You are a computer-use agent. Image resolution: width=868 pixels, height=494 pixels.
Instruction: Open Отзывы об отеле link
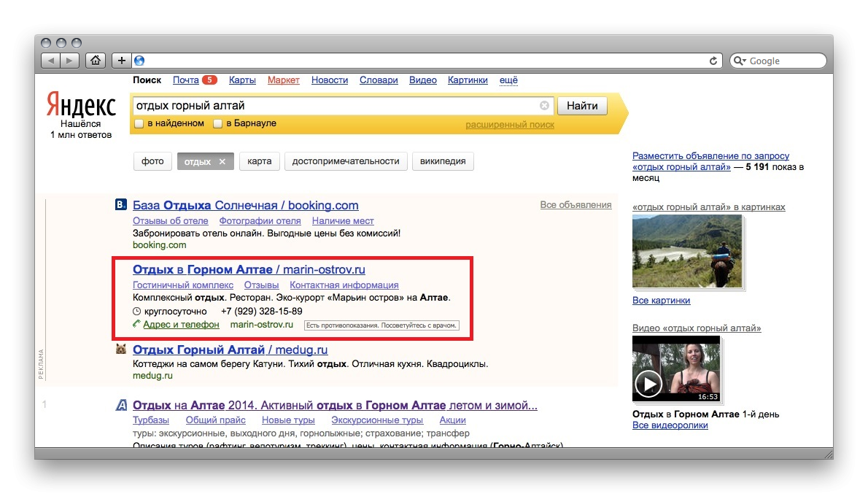[x=171, y=220]
